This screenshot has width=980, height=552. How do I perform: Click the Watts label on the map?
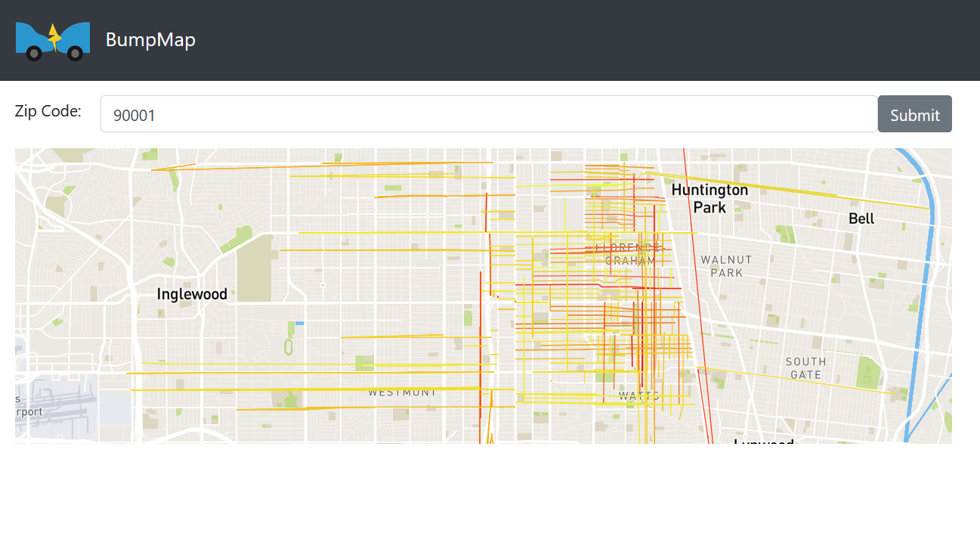tap(640, 395)
